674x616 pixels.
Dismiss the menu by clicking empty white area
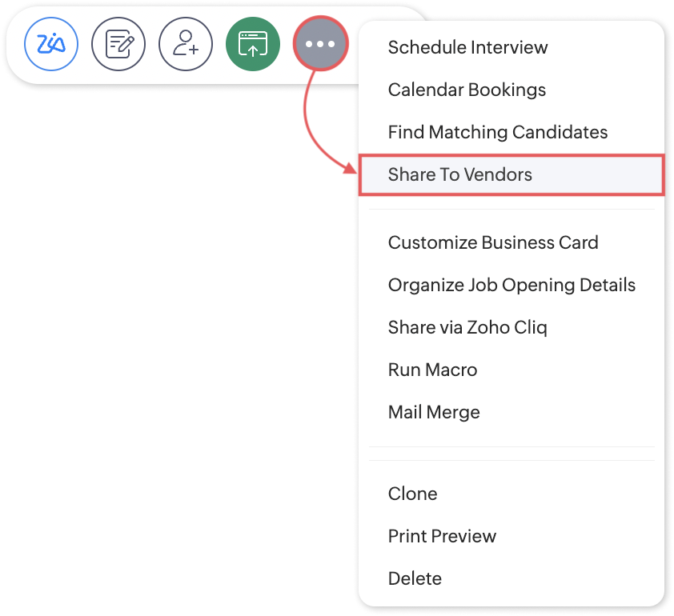tap(172, 344)
